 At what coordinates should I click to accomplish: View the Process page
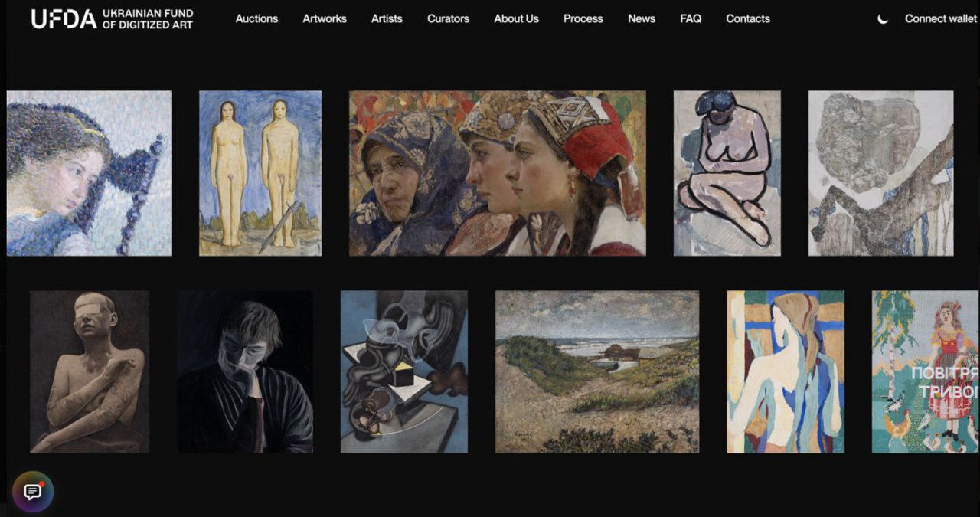[x=583, y=19]
